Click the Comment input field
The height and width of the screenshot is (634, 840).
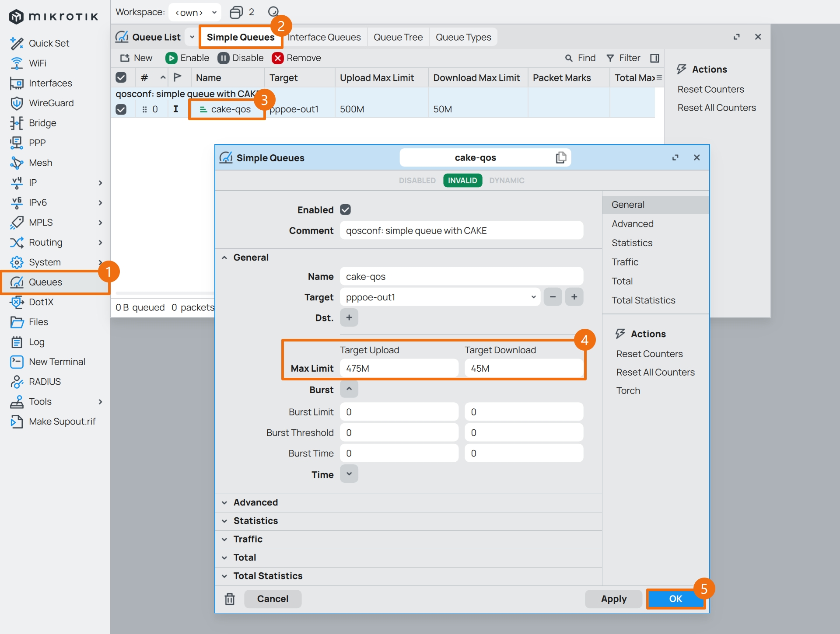(462, 231)
